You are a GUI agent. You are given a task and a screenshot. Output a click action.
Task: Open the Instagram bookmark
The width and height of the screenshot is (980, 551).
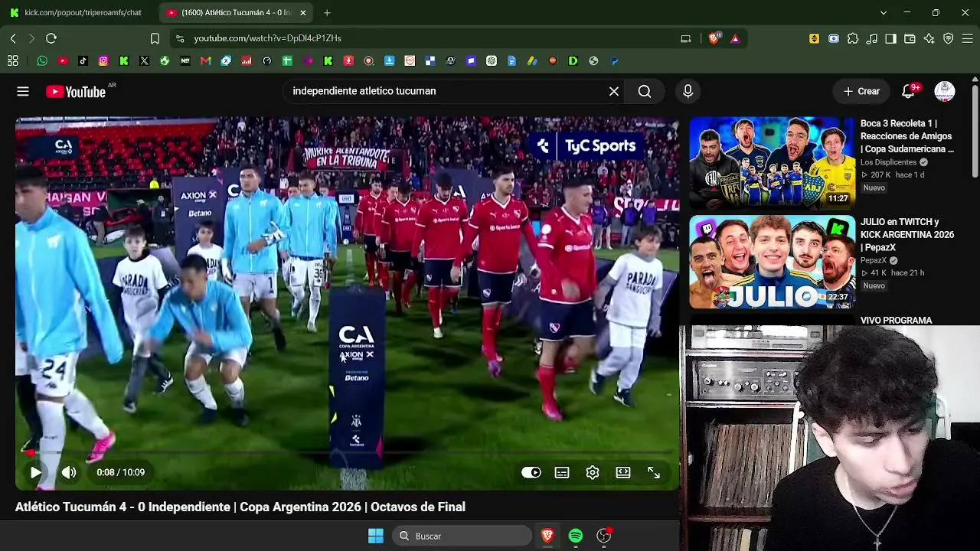tap(103, 61)
